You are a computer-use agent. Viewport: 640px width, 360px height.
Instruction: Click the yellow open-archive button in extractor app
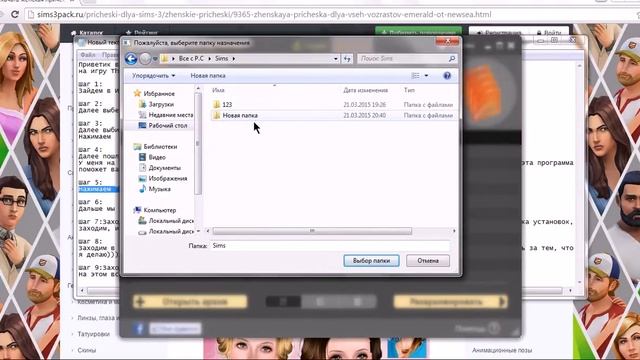pyautogui.click(x=190, y=302)
